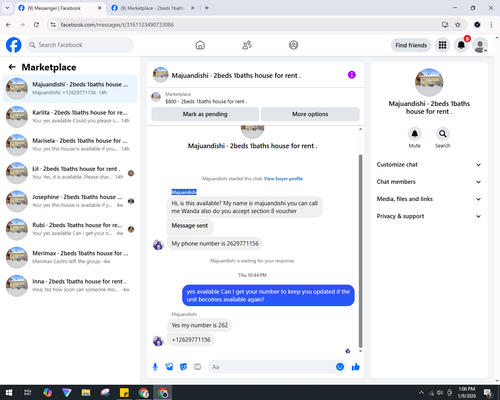
Task: Open the Majuandishi conversation in the list
Action: click(70, 89)
